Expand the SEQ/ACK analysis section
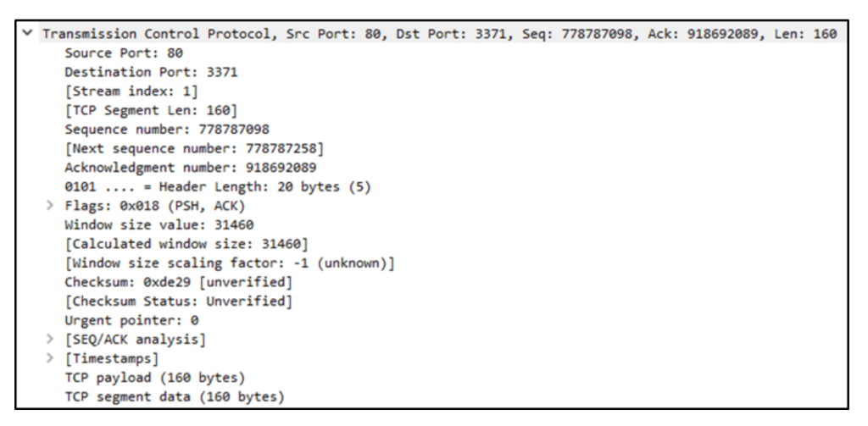The image size is (868, 426). point(51,340)
